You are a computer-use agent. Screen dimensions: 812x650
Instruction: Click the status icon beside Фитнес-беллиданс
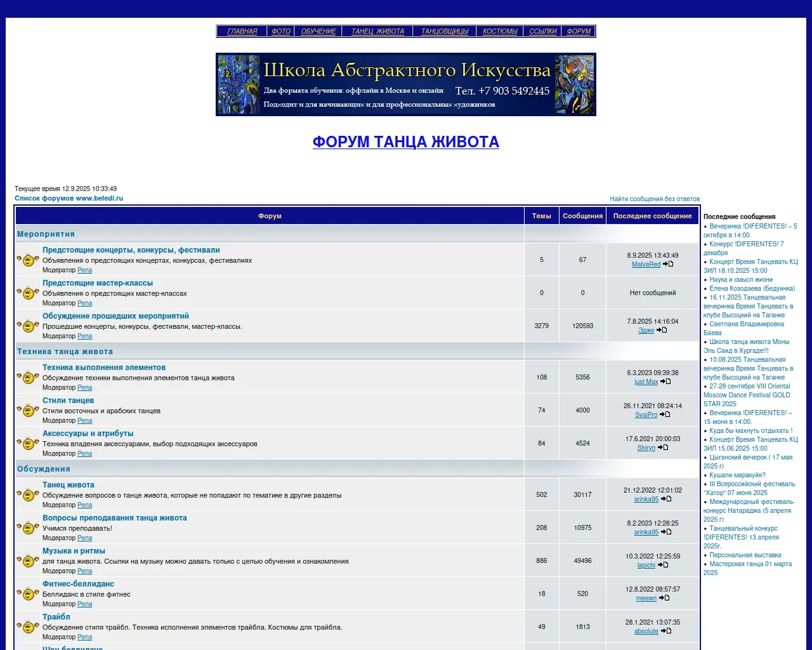(28, 594)
